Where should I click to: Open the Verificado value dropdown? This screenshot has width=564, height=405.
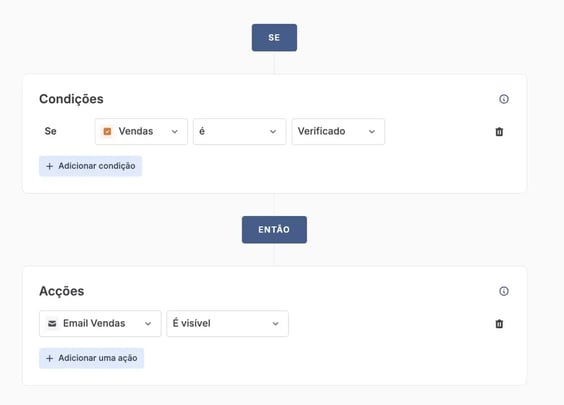point(338,132)
